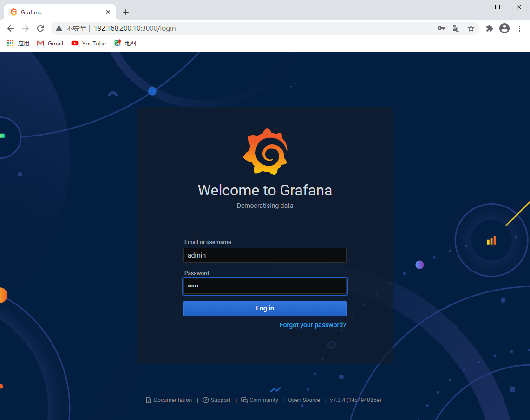Close the Grafana tab
This screenshot has width=530, height=420.
(108, 12)
